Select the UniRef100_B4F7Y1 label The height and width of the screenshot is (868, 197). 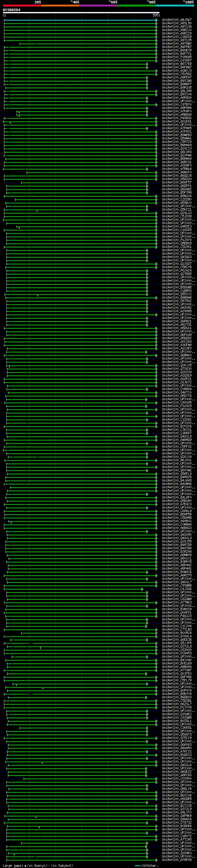click(x=176, y=54)
